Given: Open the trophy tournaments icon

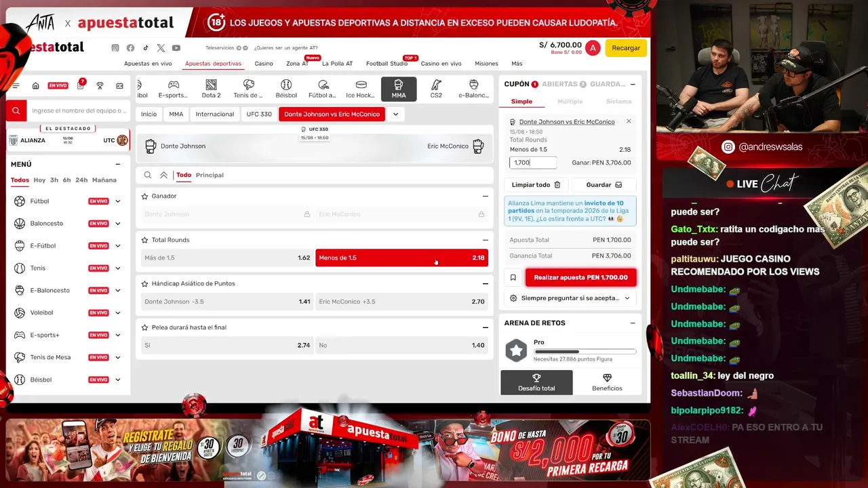Looking at the screenshot, I should click(100, 85).
